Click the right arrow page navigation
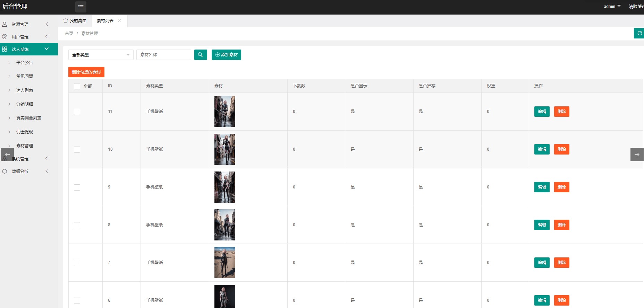This screenshot has height=308, width=644. tap(637, 155)
